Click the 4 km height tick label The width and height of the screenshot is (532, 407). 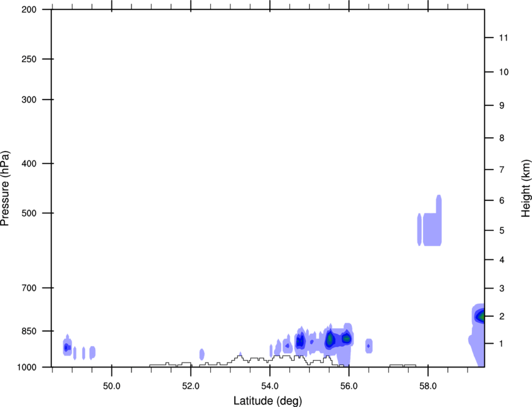pyautogui.click(x=502, y=260)
